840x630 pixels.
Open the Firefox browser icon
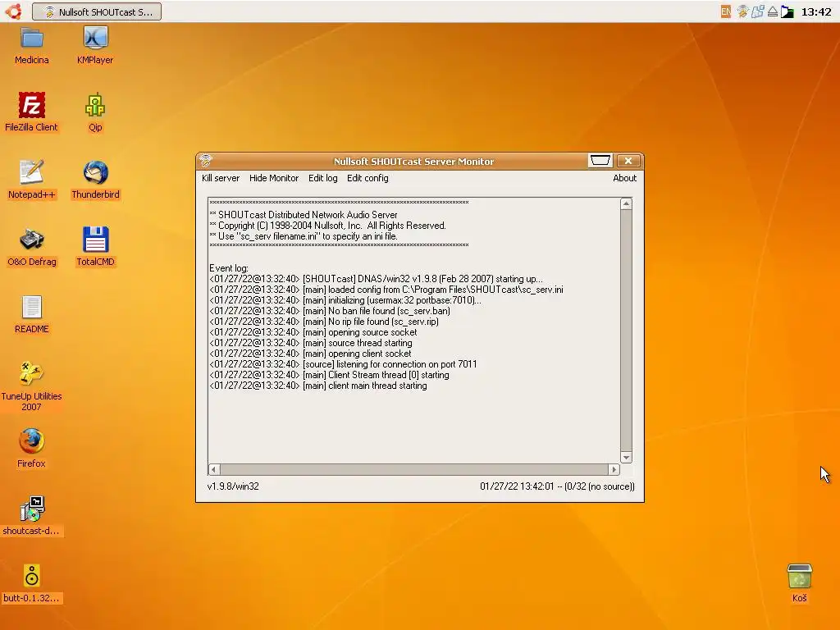pyautogui.click(x=32, y=441)
